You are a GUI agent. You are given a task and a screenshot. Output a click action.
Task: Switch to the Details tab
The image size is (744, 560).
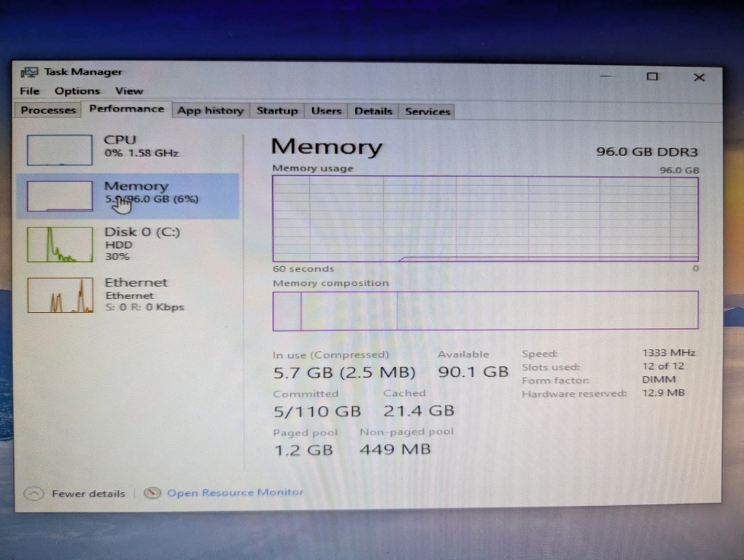point(373,112)
